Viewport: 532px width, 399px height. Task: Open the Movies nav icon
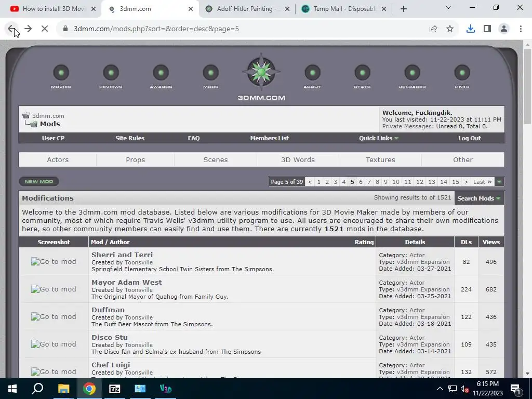tap(61, 73)
